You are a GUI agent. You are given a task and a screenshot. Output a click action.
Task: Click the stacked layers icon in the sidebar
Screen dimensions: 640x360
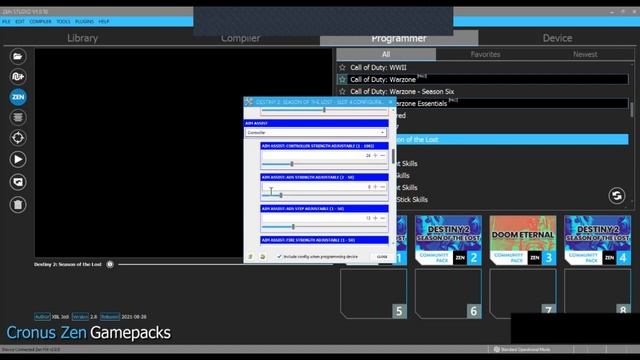click(x=18, y=118)
